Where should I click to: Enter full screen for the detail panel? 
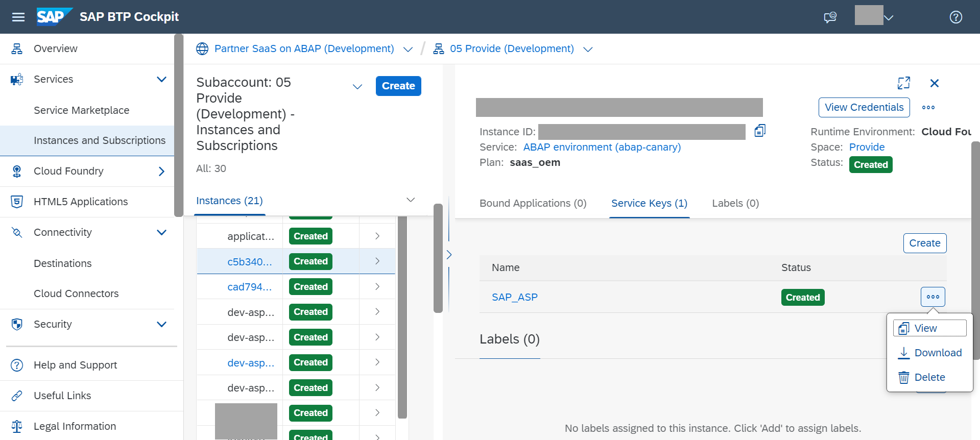[904, 83]
